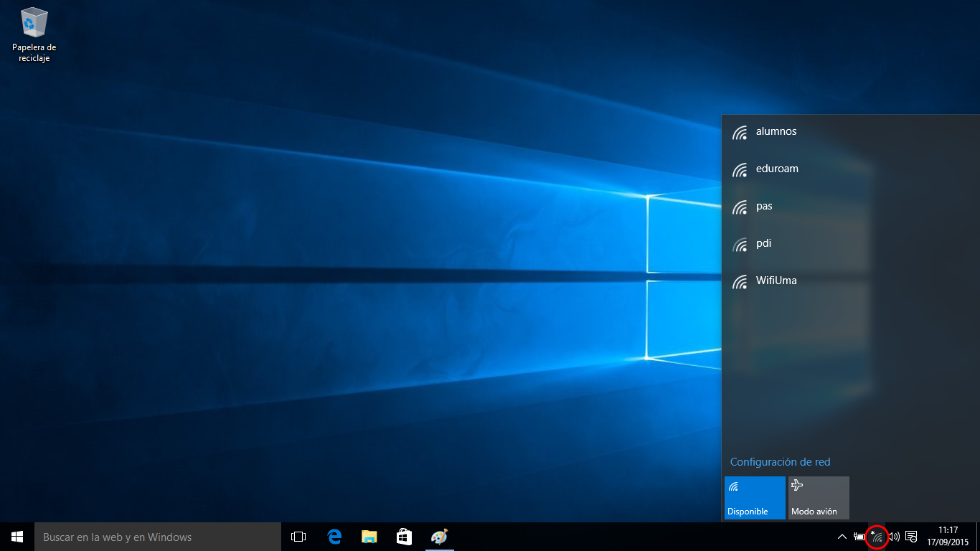Open the Action Center notifications icon
Viewport: 980px width, 551px height.
[912, 537]
